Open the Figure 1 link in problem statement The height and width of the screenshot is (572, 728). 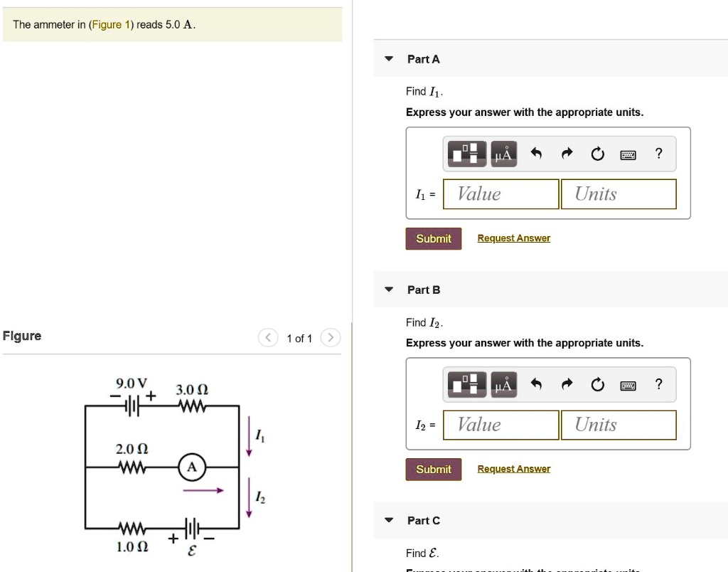point(111,24)
